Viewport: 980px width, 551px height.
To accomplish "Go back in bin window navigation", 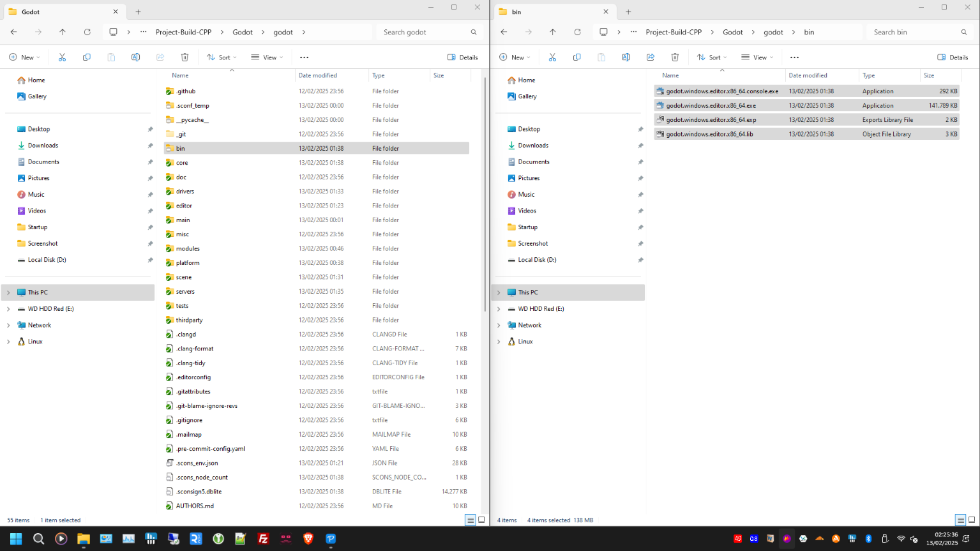I will tap(504, 32).
